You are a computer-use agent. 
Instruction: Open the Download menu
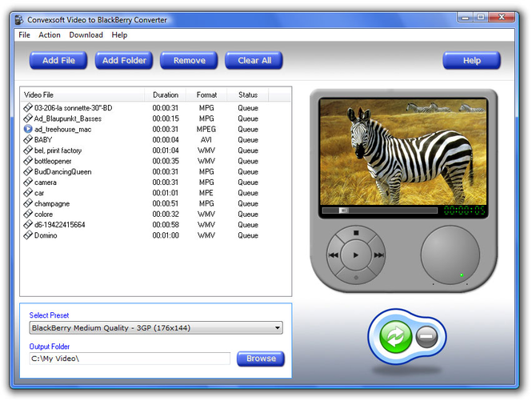86,35
